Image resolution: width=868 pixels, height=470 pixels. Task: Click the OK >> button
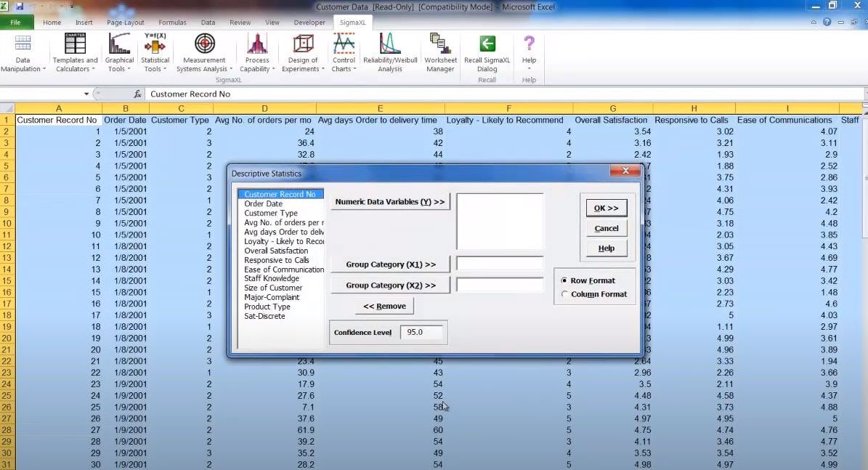tap(607, 208)
